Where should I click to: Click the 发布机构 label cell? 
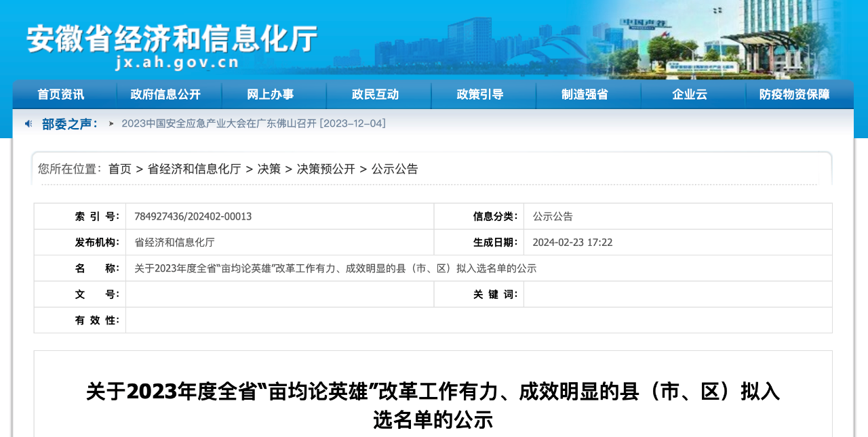[80, 243]
